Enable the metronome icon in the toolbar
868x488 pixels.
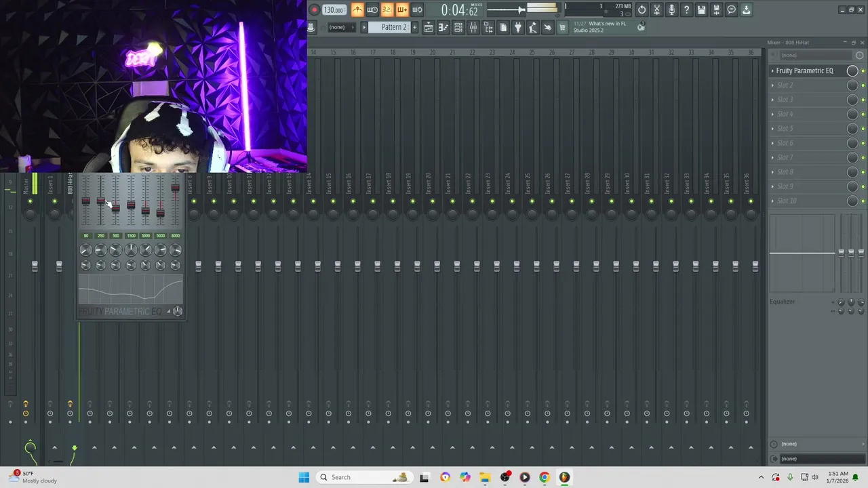357,9
